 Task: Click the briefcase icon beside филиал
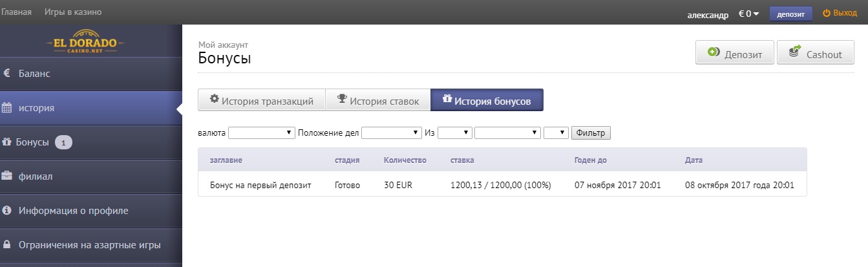click(6, 176)
